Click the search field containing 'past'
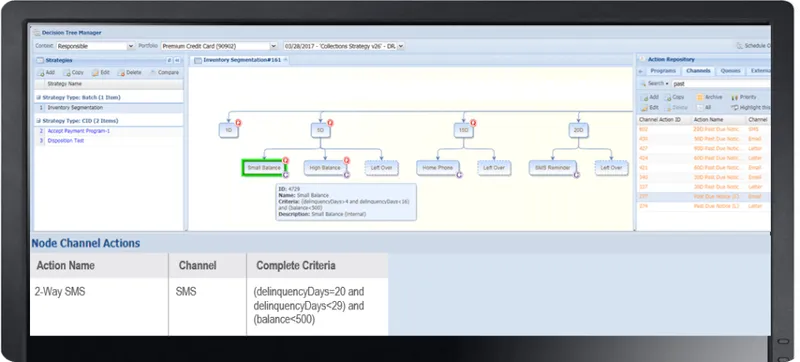The width and height of the screenshot is (800, 362). pyautogui.click(x=720, y=84)
